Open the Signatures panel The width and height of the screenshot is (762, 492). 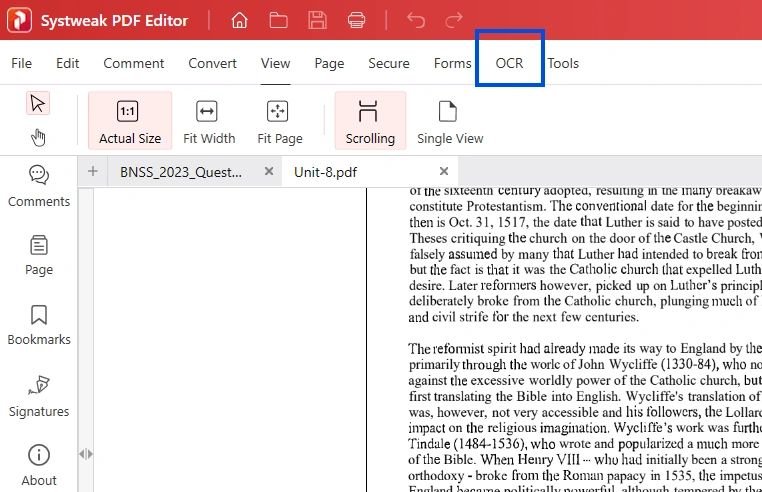39,396
